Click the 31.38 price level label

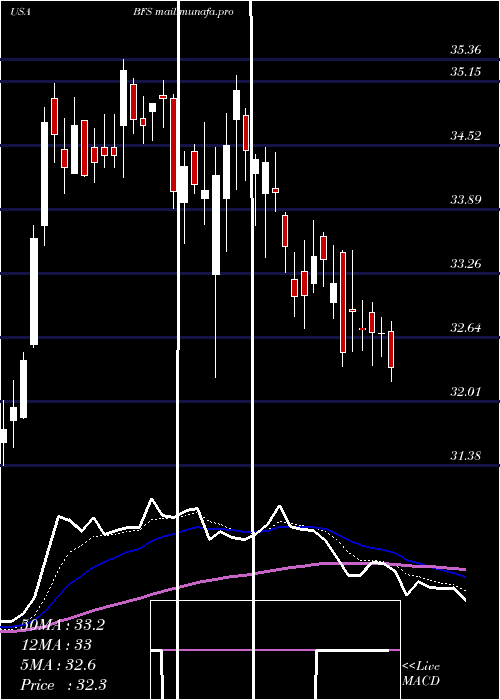click(x=466, y=456)
